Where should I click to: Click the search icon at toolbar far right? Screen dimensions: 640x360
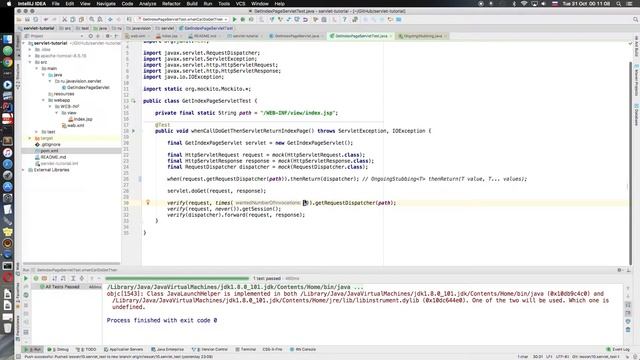[636, 19]
